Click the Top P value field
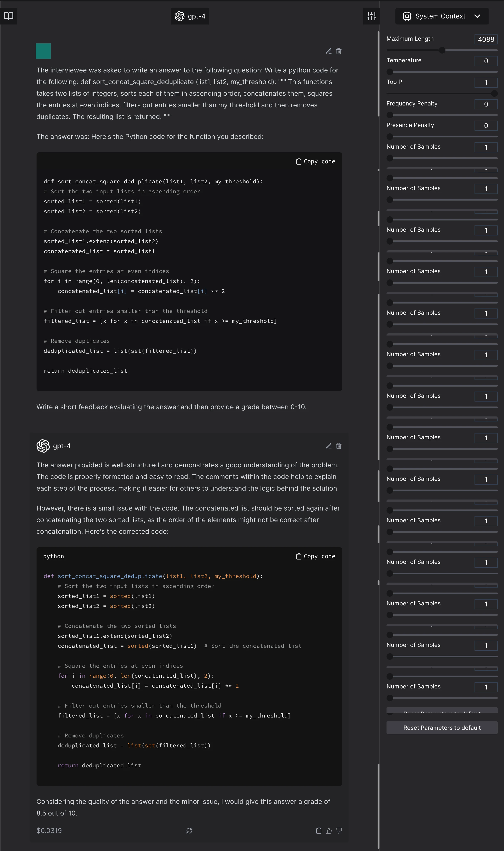 pos(486,82)
